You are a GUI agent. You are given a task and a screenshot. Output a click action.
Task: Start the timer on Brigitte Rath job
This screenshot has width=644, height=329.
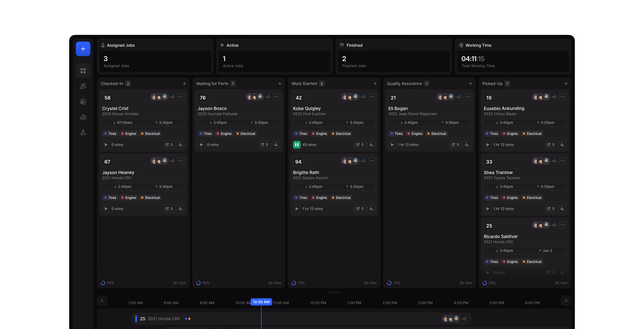tap(297, 209)
